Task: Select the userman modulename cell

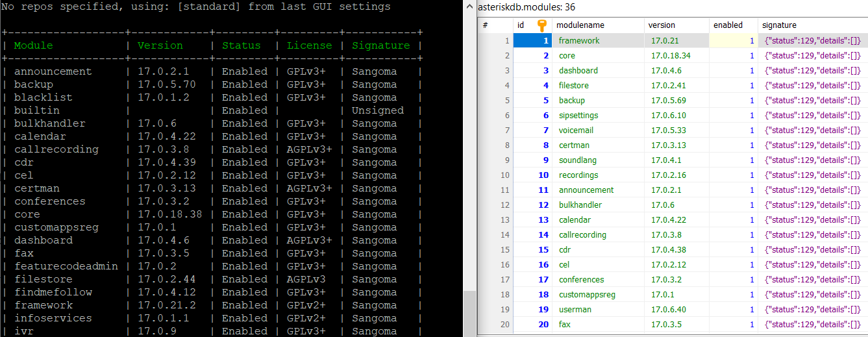Action: tap(575, 309)
